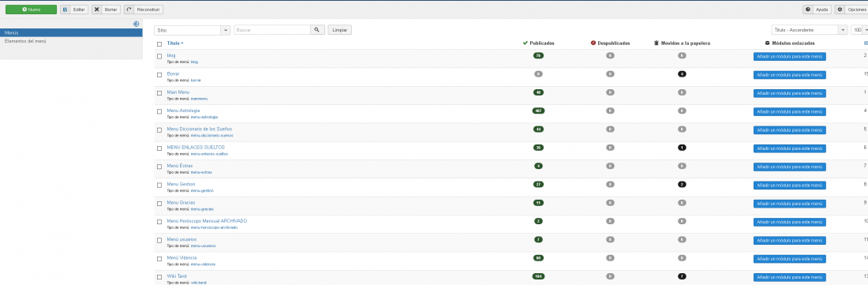
Task: Click the Editar toolbar button
Action: [x=74, y=9]
